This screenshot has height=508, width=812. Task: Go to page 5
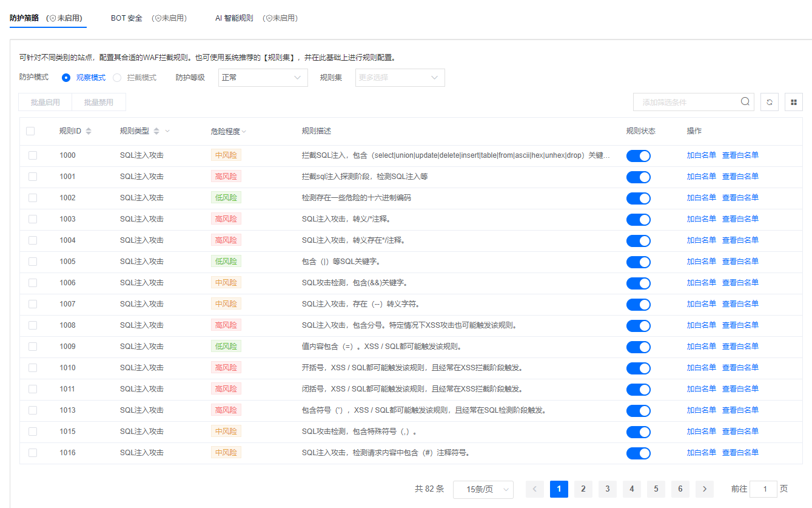[656, 489]
